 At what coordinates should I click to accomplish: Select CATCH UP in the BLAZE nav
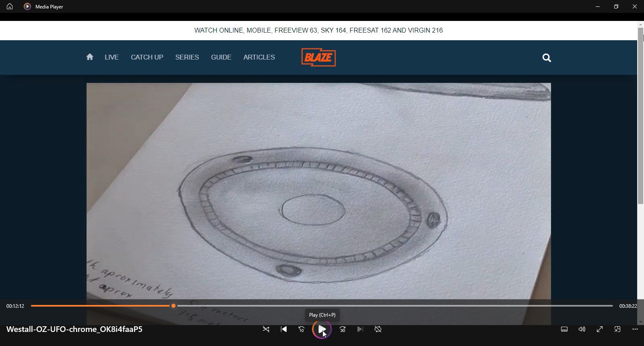(147, 57)
